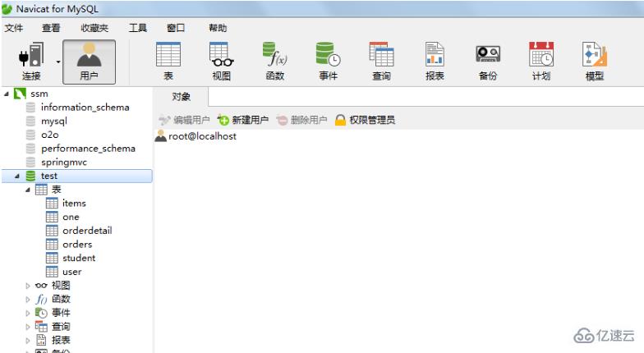
Task: Click the 事件 (Event) toolbar icon
Action: (x=328, y=61)
